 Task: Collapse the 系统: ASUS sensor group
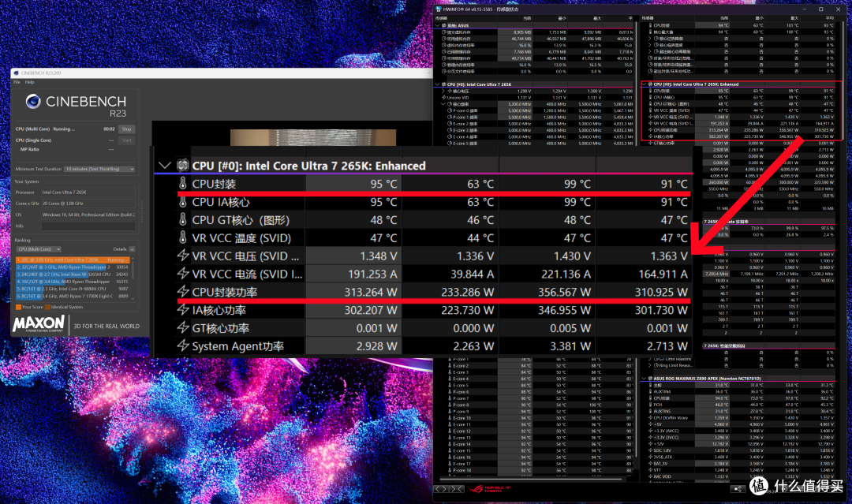pos(437,25)
